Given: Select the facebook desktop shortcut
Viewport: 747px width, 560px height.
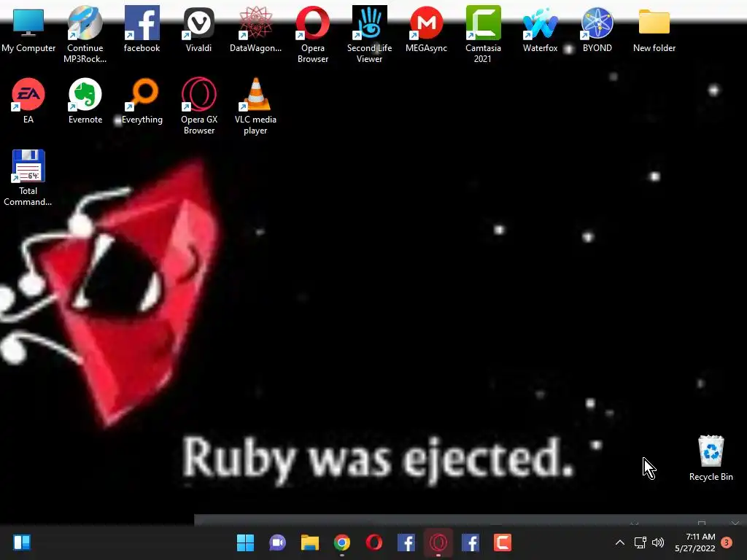Looking at the screenshot, I should [142, 29].
